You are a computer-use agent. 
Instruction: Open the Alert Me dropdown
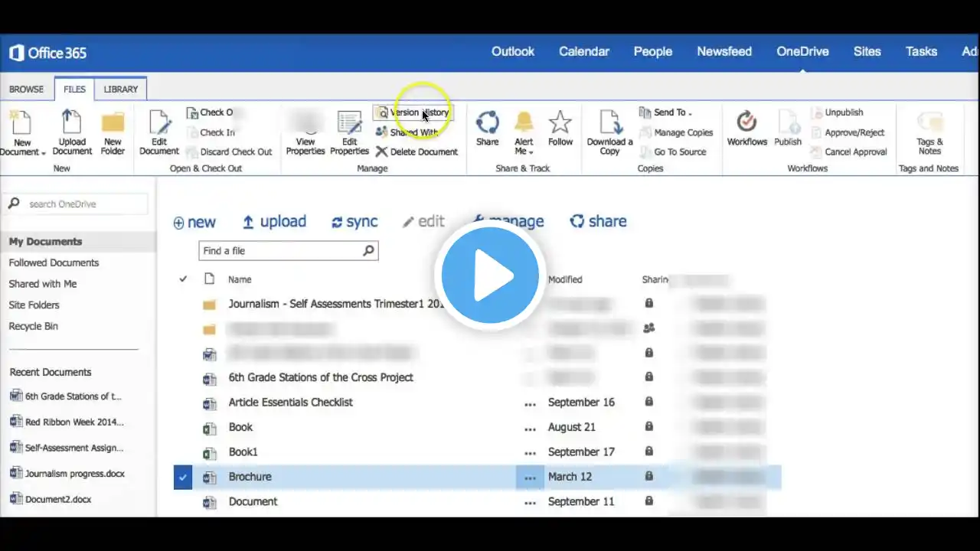coord(524,152)
